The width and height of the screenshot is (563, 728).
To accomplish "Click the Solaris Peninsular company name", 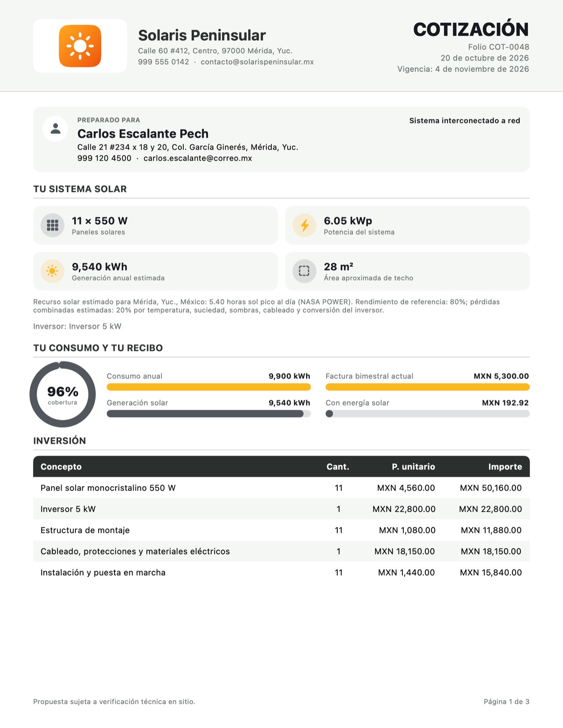I will click(202, 35).
